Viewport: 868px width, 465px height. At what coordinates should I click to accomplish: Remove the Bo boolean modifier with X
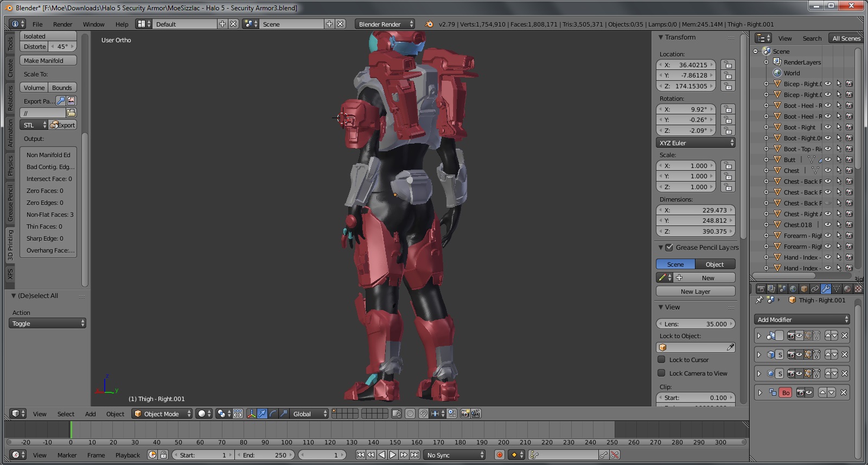pos(844,392)
